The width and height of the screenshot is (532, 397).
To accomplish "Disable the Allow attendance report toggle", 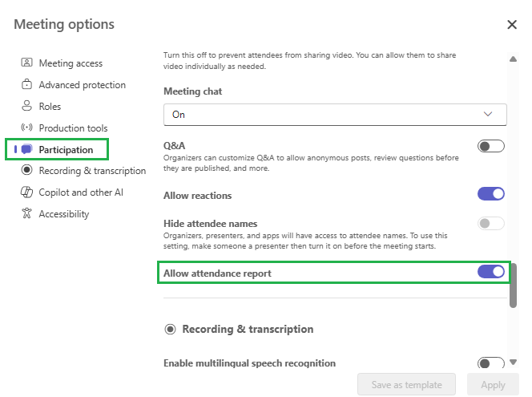I will (x=490, y=272).
